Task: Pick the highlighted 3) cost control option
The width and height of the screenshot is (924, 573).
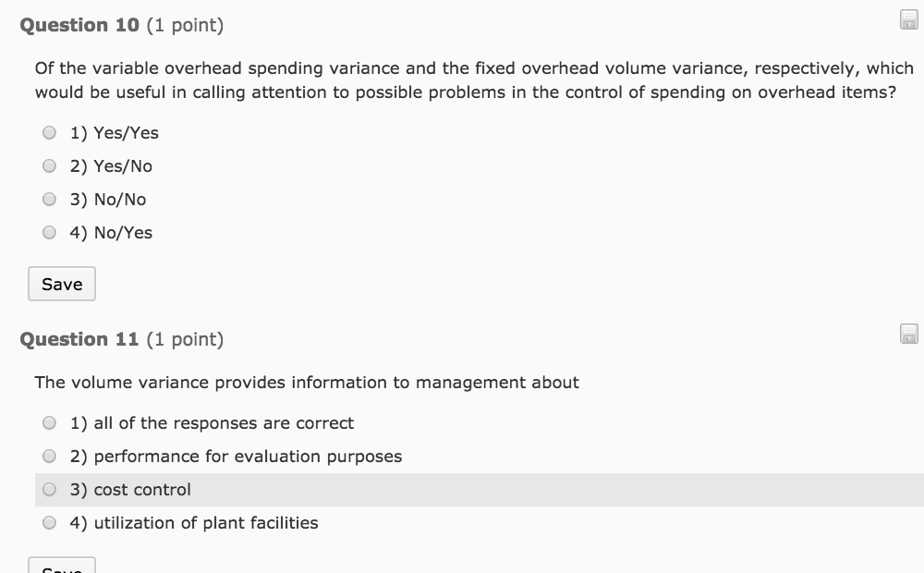Action: click(49, 489)
